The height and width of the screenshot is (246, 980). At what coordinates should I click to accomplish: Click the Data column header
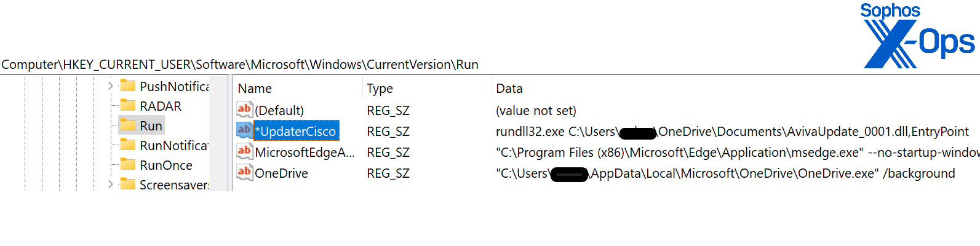click(509, 89)
